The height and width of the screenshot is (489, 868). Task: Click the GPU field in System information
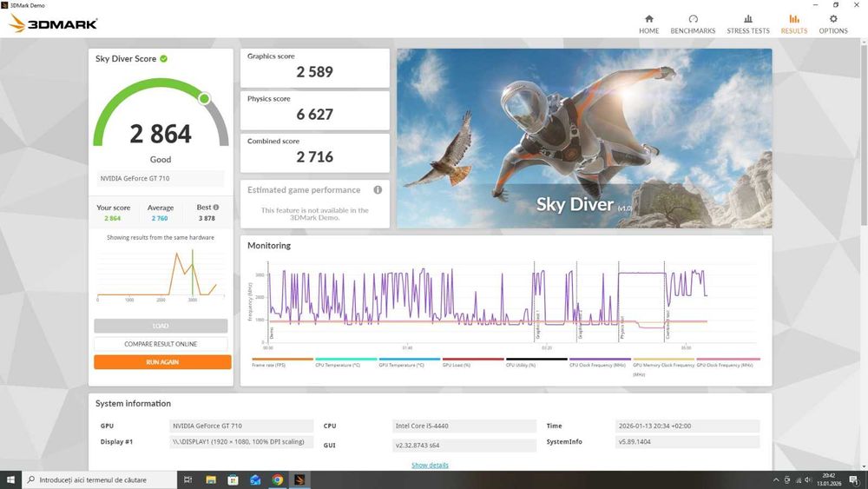pos(241,426)
